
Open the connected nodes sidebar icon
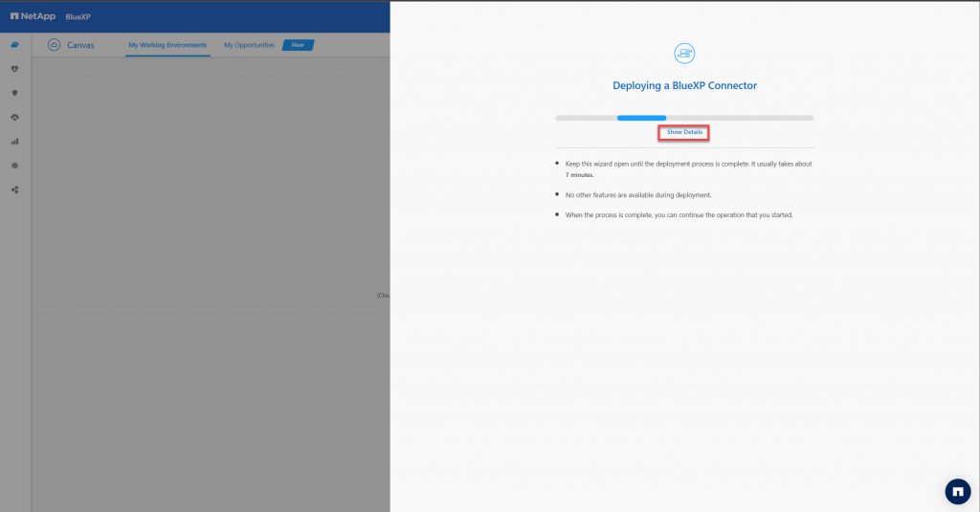pyautogui.click(x=15, y=189)
